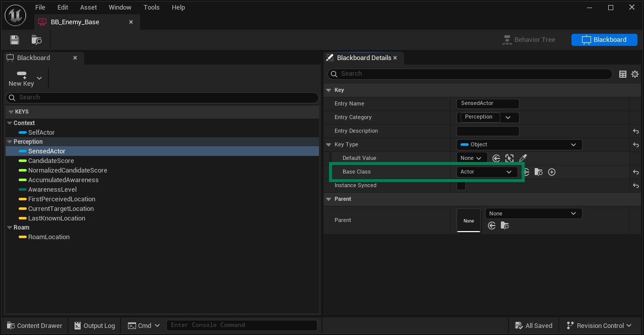
Task: Select the AwarenessLevel blackboard key
Action: click(x=52, y=190)
